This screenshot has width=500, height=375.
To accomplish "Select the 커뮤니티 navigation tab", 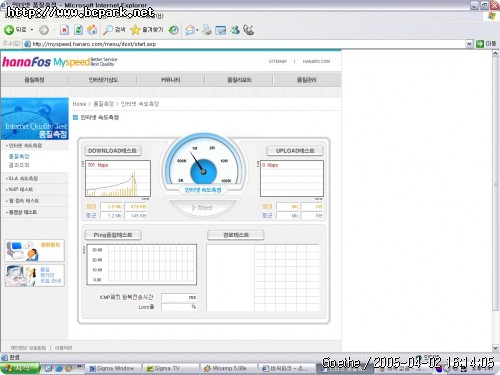I will (171, 80).
